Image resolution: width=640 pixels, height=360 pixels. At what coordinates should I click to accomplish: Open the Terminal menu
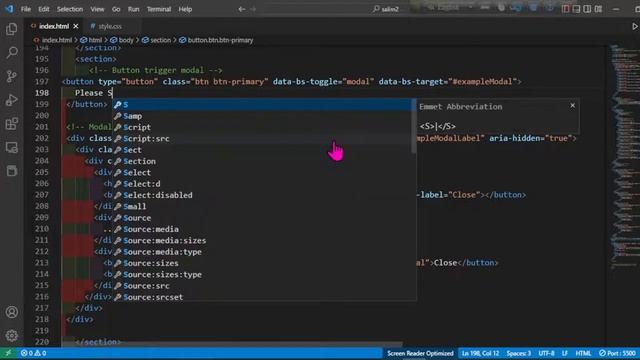coord(159,9)
